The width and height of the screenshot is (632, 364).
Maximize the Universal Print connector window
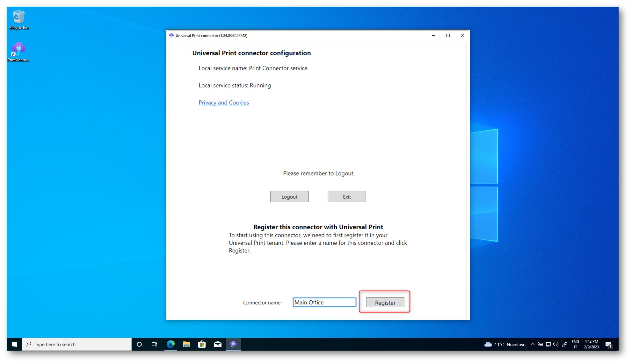point(448,35)
